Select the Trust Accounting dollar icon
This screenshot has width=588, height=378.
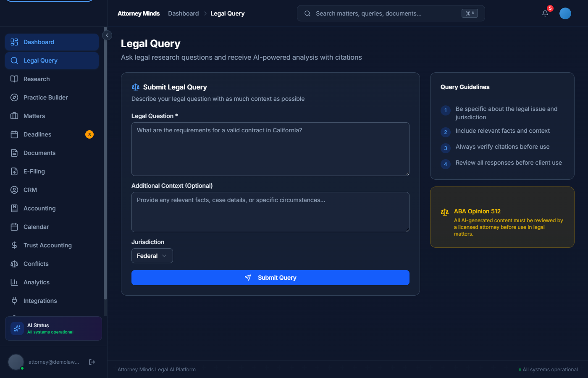14,245
